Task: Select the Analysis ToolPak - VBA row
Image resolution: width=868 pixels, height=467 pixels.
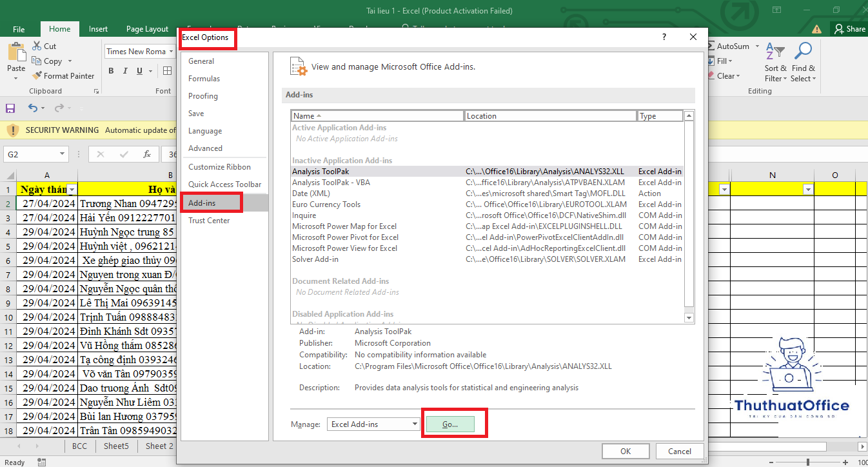Action: (x=487, y=183)
